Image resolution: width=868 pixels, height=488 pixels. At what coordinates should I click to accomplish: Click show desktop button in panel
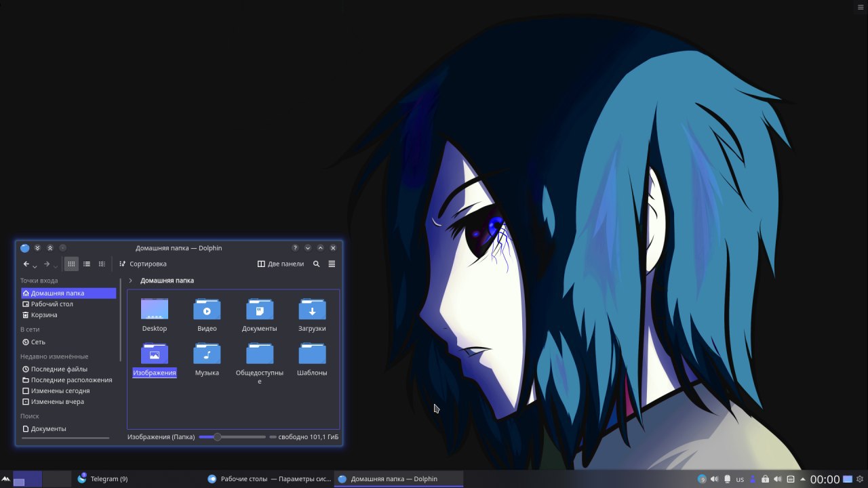click(x=848, y=479)
